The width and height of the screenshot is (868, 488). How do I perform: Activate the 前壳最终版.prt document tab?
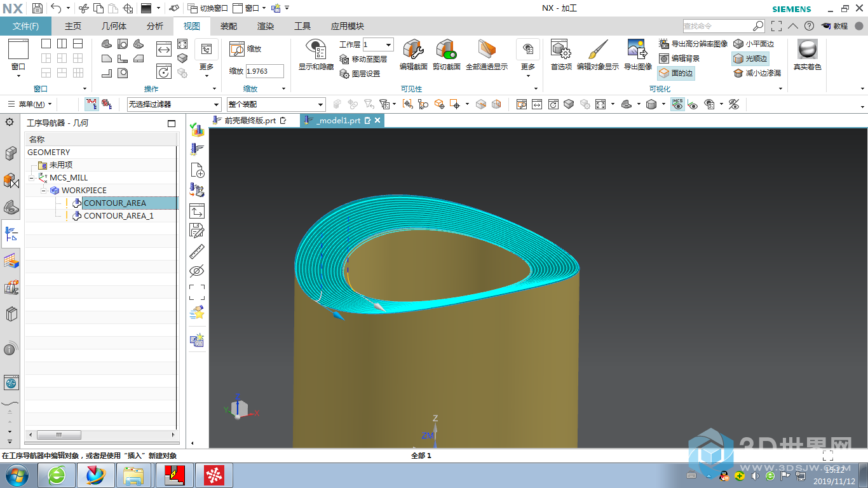click(250, 120)
